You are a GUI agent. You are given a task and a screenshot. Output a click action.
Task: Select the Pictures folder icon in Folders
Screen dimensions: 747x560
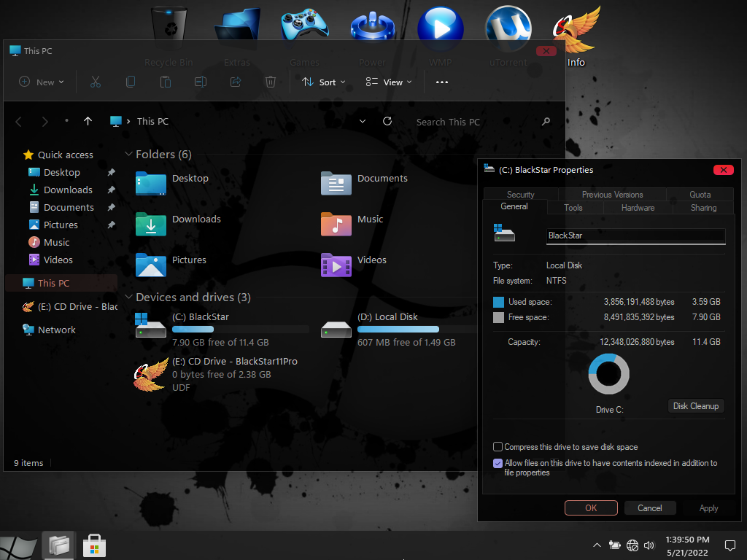[150, 265]
